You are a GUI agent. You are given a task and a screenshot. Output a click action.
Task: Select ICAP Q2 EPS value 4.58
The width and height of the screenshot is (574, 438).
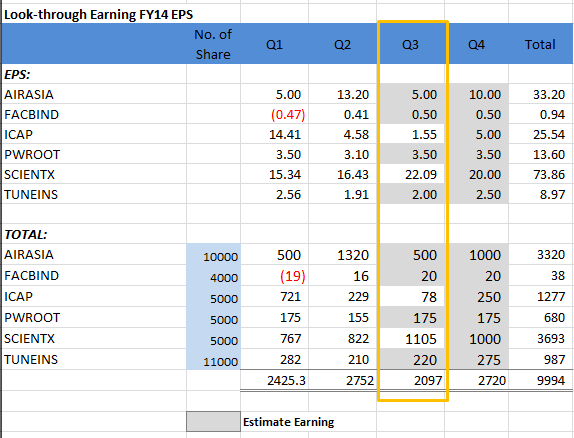point(356,134)
